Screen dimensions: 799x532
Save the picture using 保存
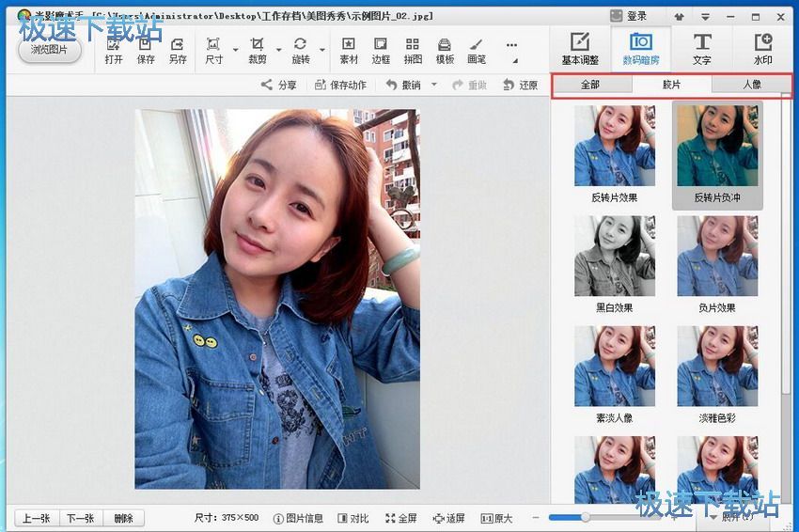point(146,51)
